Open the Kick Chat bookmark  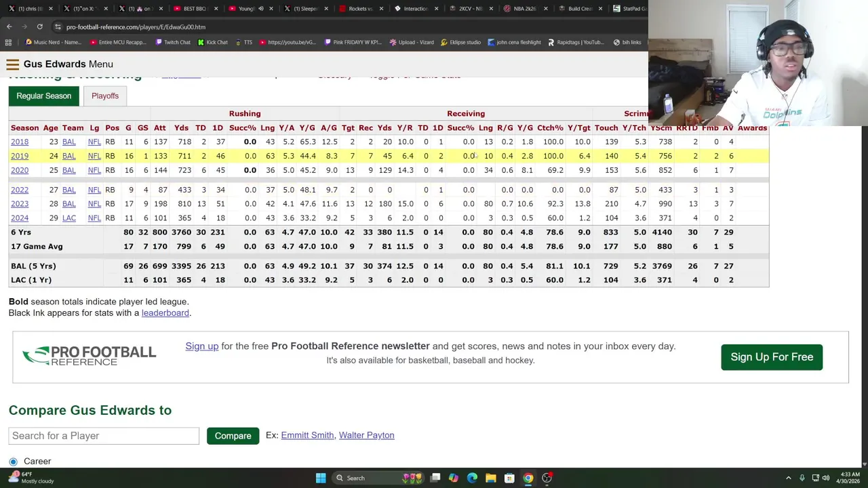click(212, 42)
